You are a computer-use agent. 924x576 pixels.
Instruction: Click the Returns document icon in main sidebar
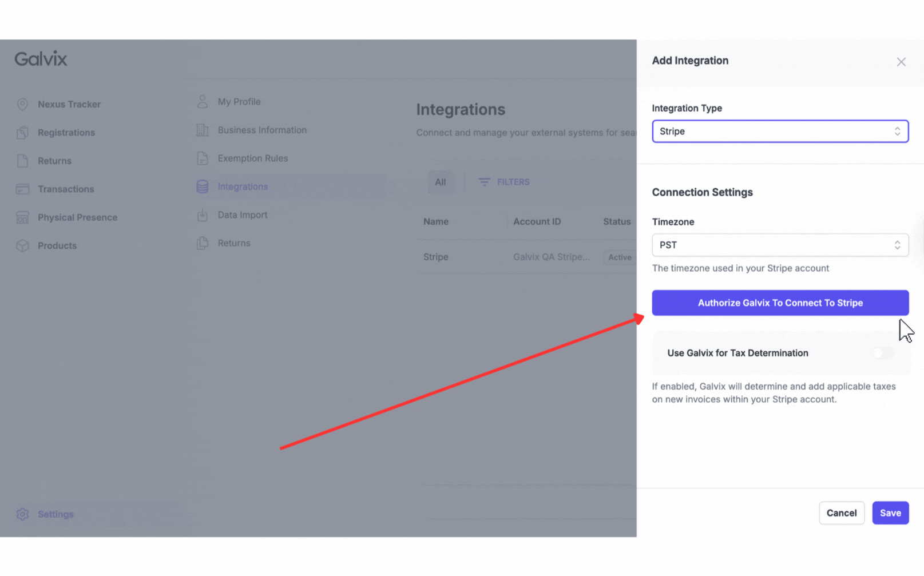22,161
